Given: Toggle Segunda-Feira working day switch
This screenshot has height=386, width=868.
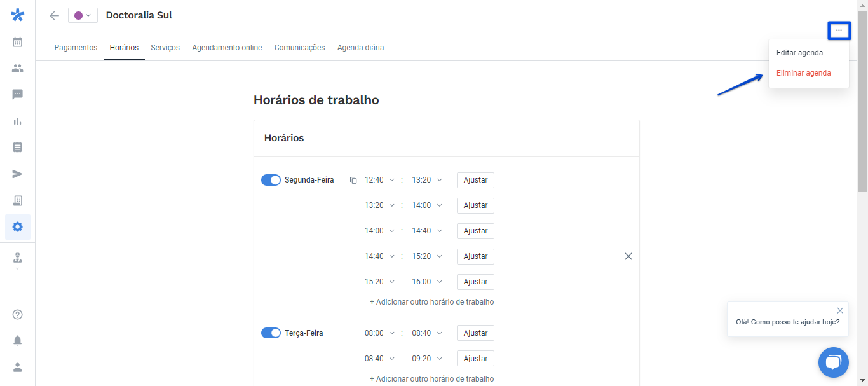Looking at the screenshot, I should (271, 180).
